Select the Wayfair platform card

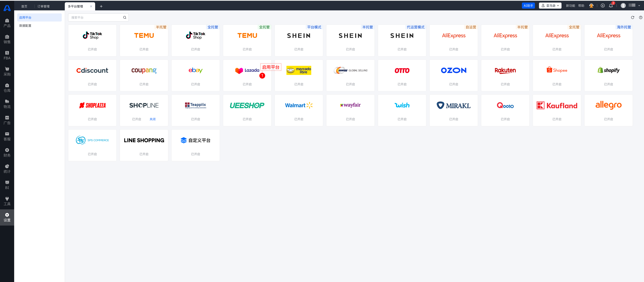[x=350, y=110]
